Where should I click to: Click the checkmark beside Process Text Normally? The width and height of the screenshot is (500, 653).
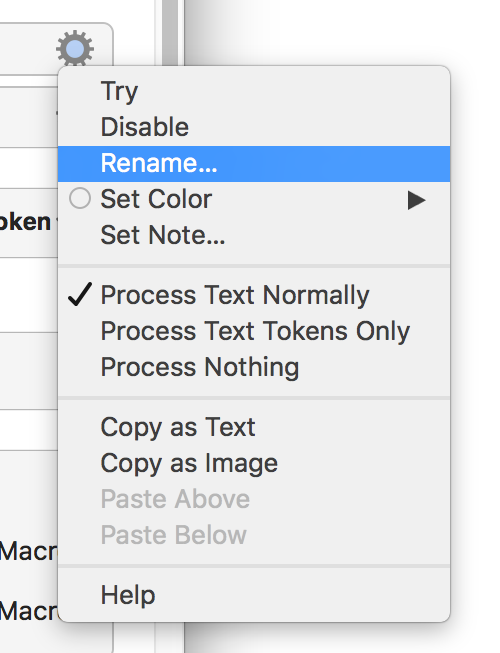pyautogui.click(x=80, y=295)
